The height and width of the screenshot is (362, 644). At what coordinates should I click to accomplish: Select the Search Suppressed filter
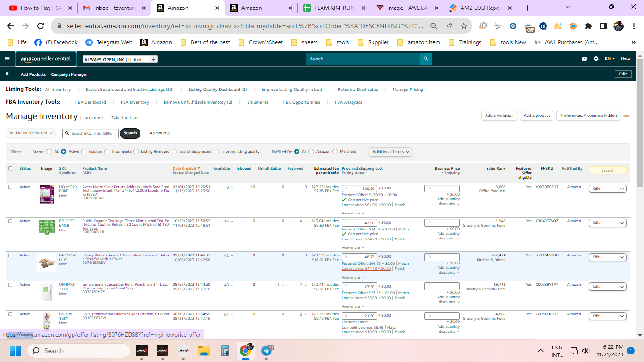[x=174, y=152]
